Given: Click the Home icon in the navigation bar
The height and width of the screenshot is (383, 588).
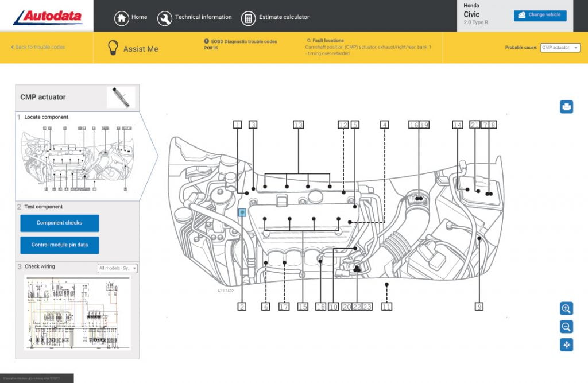Looking at the screenshot, I should coord(121,17).
